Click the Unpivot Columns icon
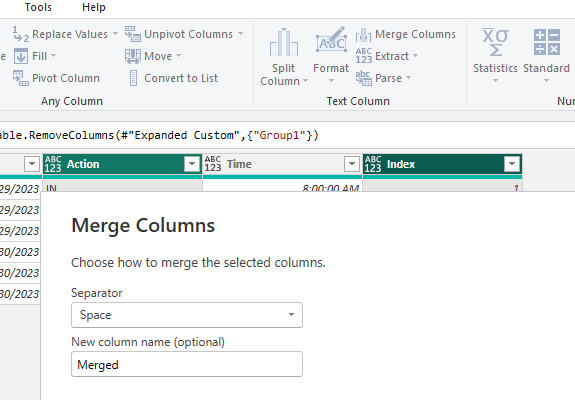This screenshot has width=575, height=400. pos(132,34)
